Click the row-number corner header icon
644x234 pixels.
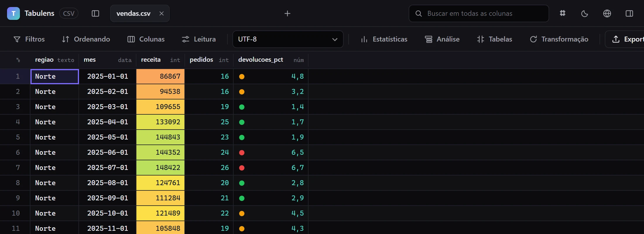[x=18, y=60]
